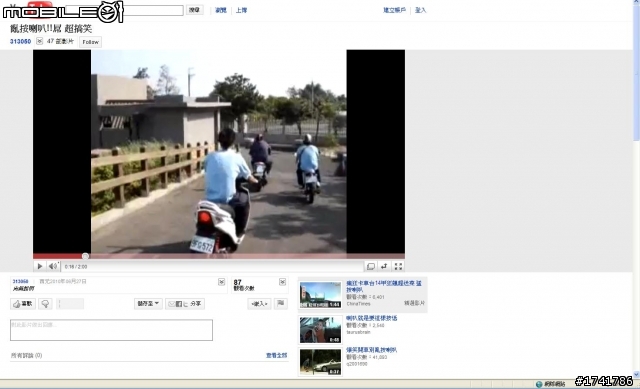Click the share button with Facebook icon
This screenshot has width=640, height=389.
pyautogui.click(x=185, y=304)
